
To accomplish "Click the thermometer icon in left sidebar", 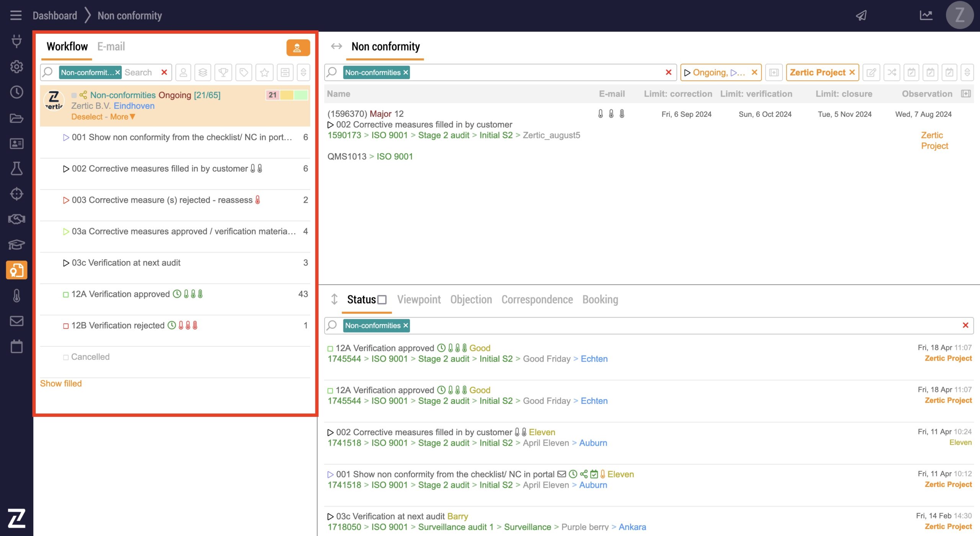I will tap(16, 296).
